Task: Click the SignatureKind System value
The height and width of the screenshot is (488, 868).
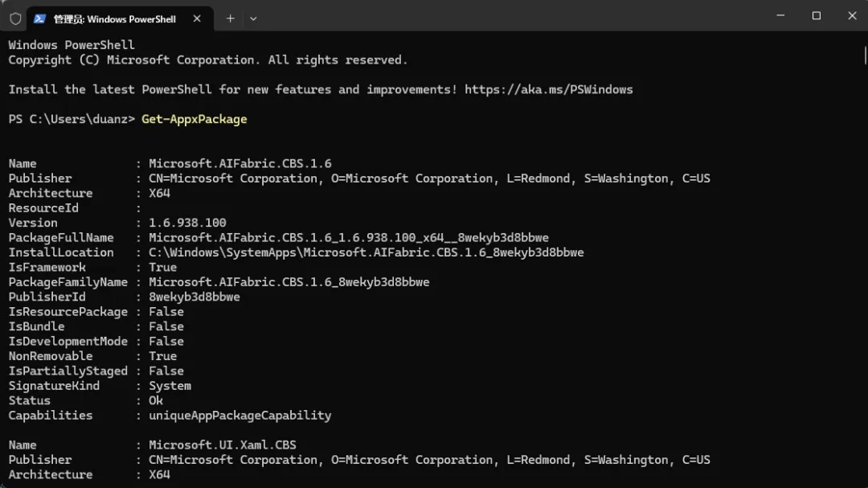Action: (x=170, y=386)
